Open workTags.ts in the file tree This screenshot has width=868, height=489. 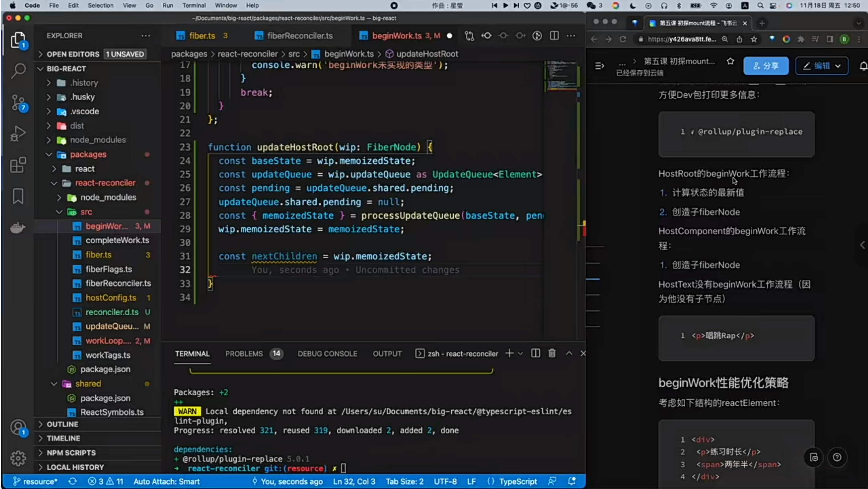(108, 355)
